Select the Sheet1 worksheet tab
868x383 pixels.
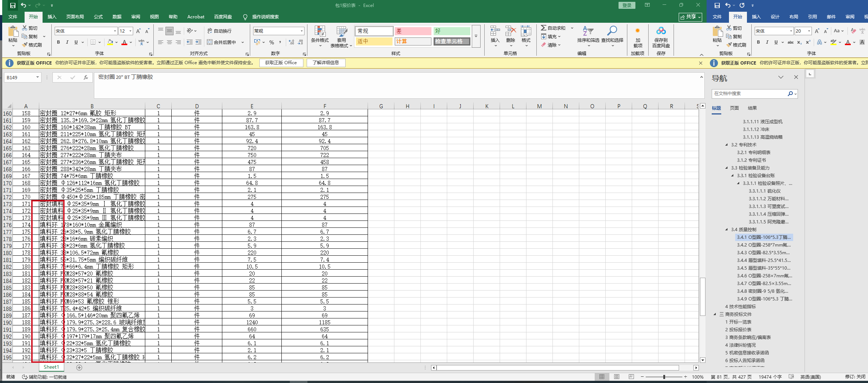point(51,367)
